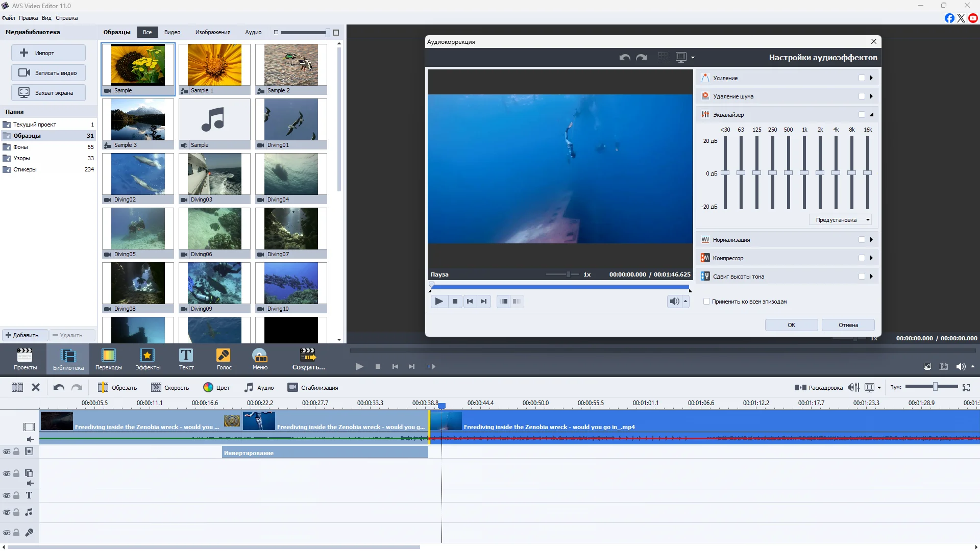The width and height of the screenshot is (980, 551).
Task: Click the Create (Создать) clapperboard icon
Action: [x=308, y=359]
